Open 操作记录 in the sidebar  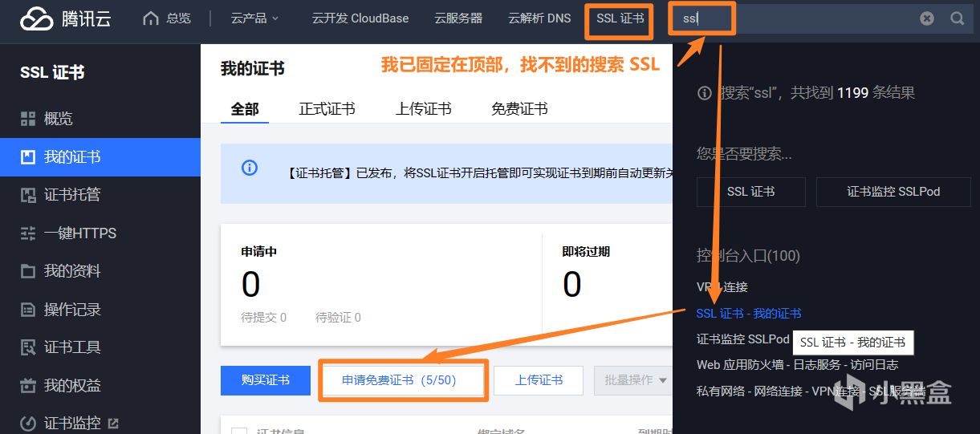(100, 310)
